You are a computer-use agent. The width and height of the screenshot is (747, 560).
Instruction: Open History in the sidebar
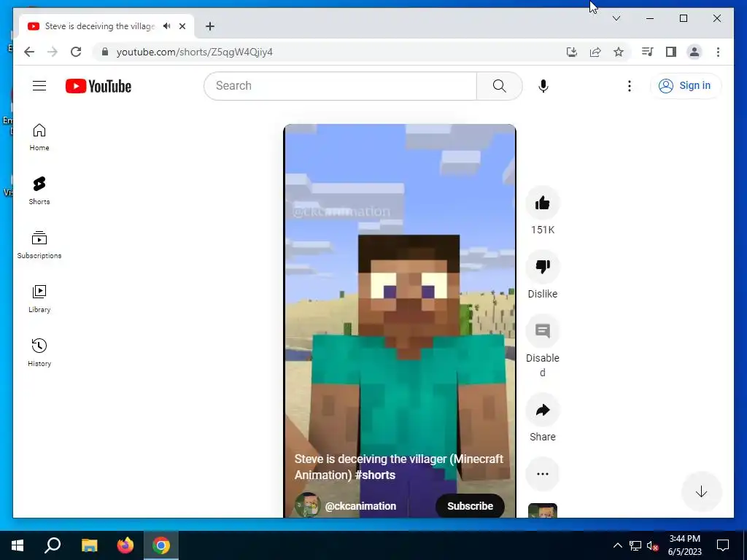(x=39, y=352)
